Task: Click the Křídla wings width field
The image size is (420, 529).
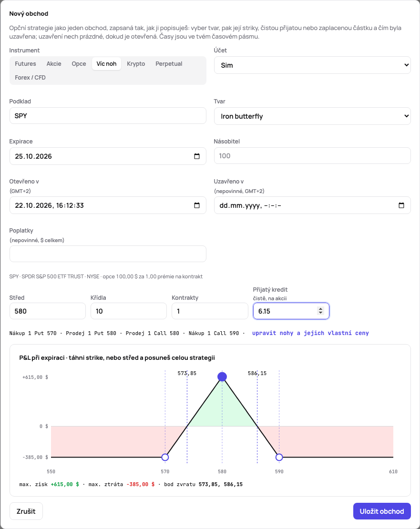Action: tap(129, 311)
